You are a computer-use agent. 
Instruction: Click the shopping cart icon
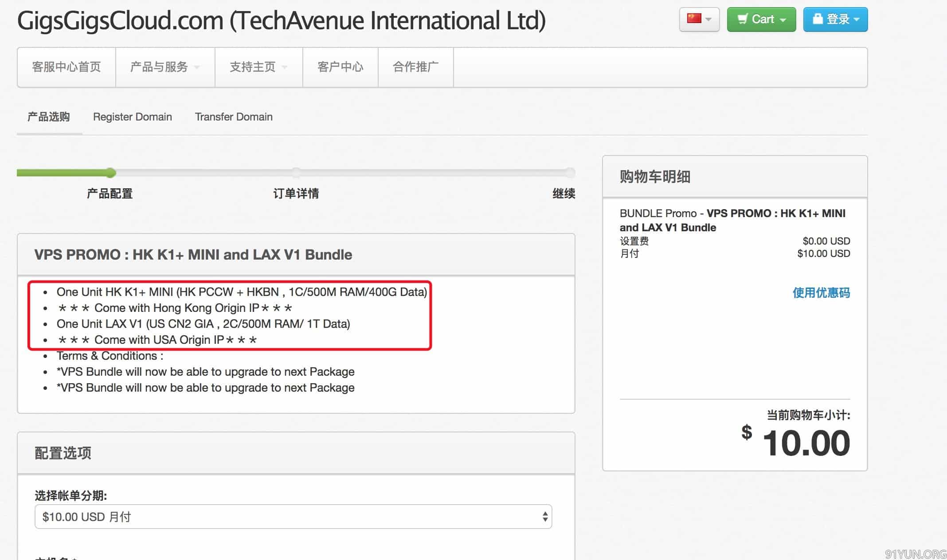(x=742, y=19)
